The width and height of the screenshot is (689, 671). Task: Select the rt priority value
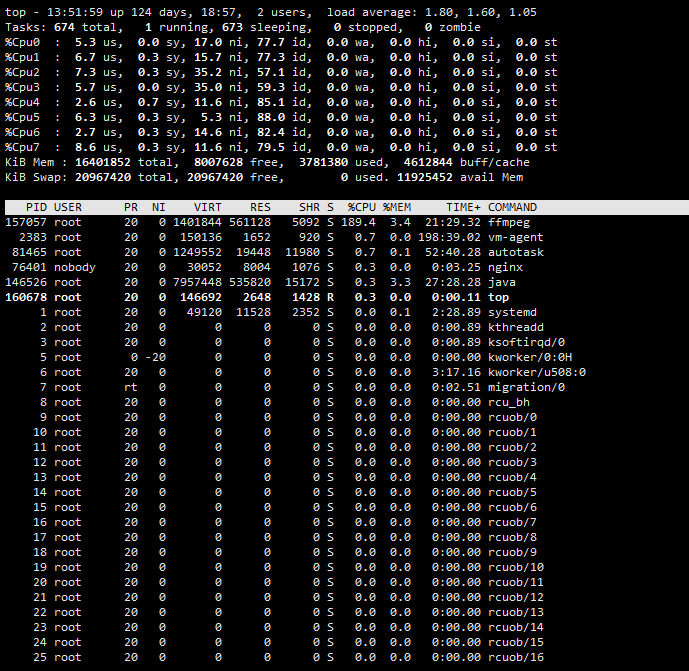[131, 388]
